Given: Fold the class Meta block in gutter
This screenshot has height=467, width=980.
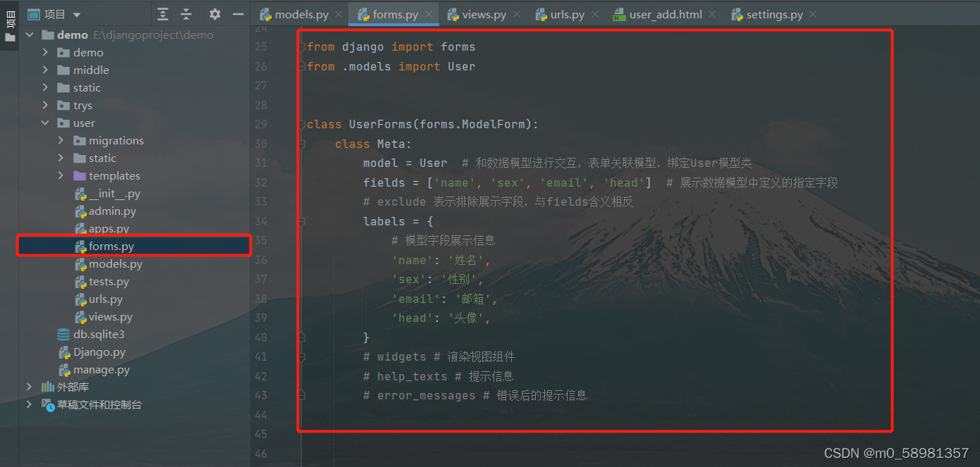Looking at the screenshot, I should [x=302, y=144].
